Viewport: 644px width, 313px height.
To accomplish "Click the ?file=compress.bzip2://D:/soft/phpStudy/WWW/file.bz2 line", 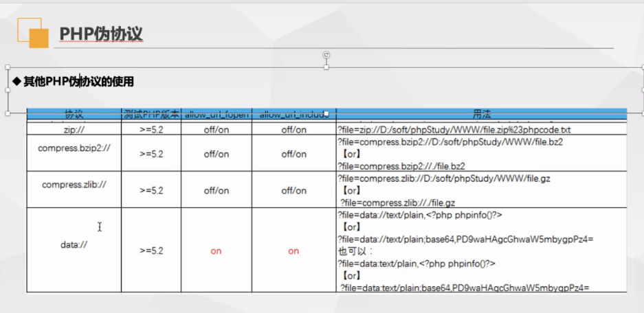I will (450, 142).
